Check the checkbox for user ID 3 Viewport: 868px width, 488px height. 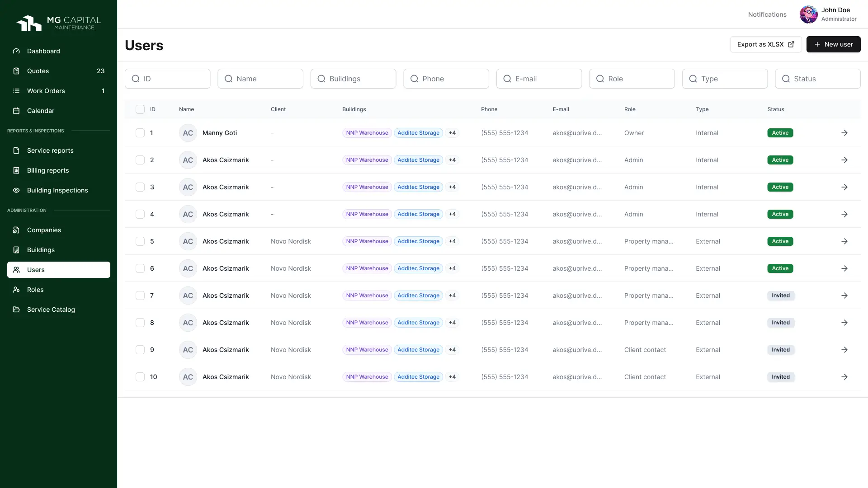(x=140, y=187)
